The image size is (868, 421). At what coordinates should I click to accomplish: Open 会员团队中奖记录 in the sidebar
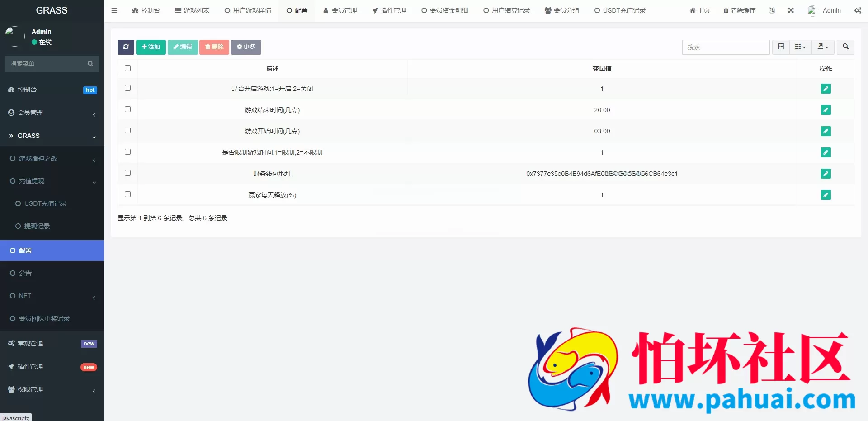[x=52, y=318]
